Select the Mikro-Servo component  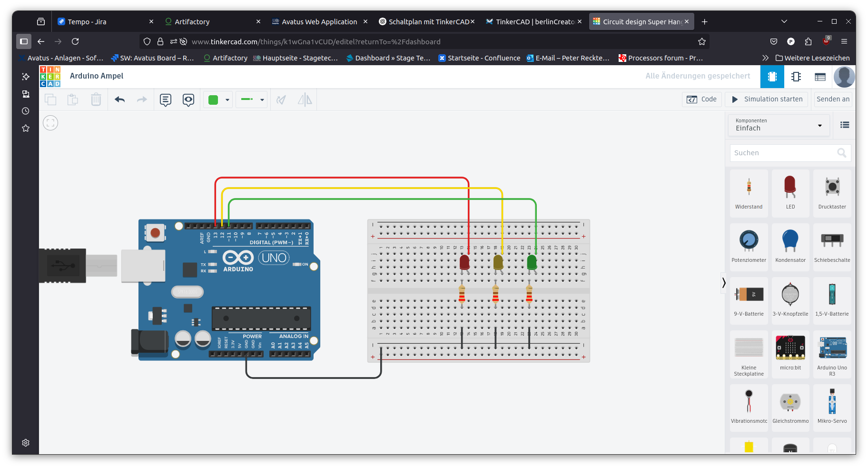(832, 408)
